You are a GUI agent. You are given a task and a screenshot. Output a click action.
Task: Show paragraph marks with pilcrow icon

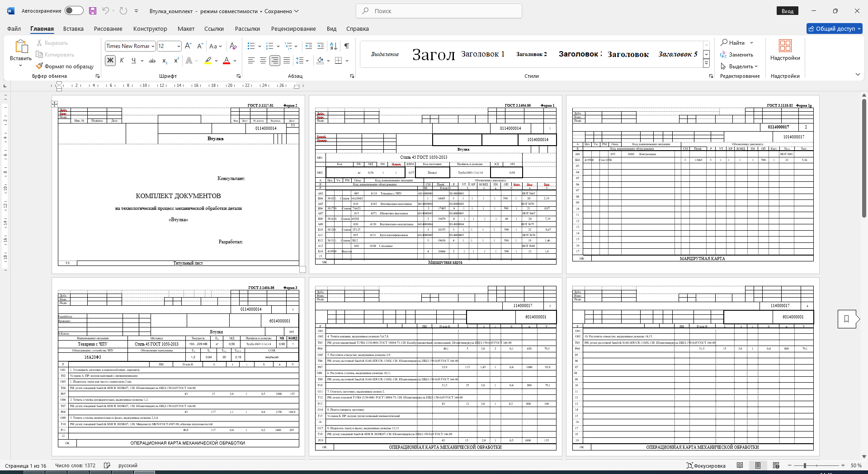pos(347,46)
